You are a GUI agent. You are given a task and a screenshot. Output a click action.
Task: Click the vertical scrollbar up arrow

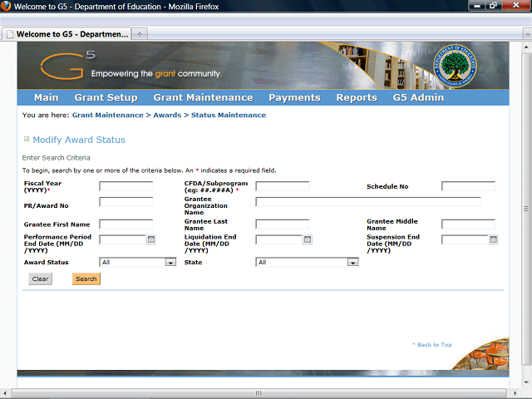[x=526, y=47]
